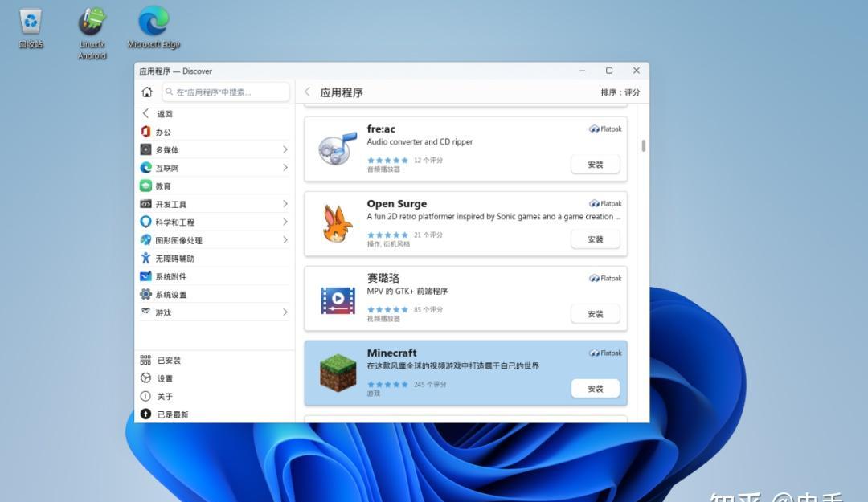Open the "Minecraft" app title

coord(392,353)
